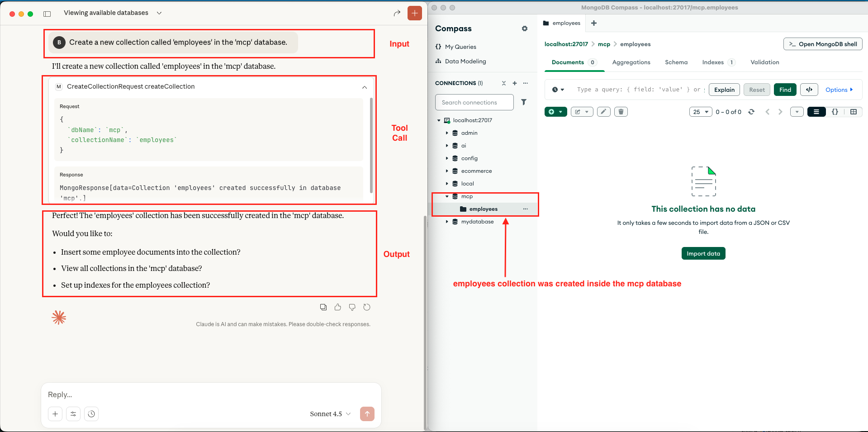
Task: Switch to the Aggregations tab
Action: [x=631, y=62]
